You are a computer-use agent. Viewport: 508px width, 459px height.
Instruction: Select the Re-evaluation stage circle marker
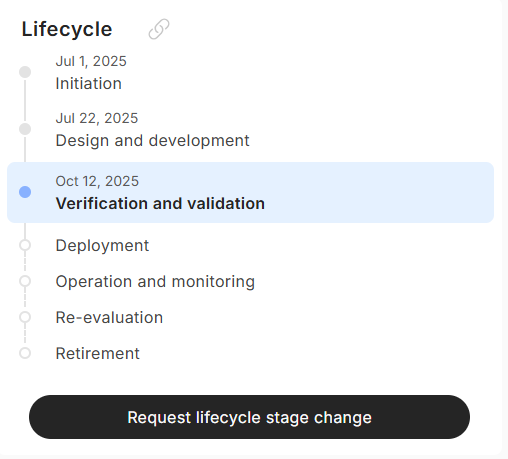point(25,317)
